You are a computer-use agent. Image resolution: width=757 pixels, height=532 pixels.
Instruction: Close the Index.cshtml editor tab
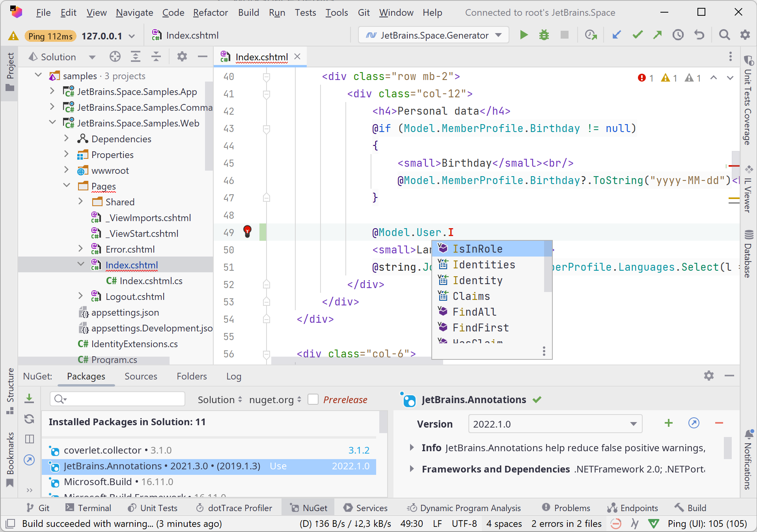[x=298, y=57]
